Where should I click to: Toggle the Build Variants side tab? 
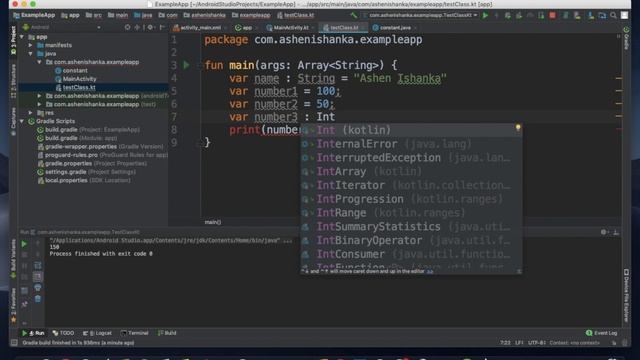[x=13, y=258]
